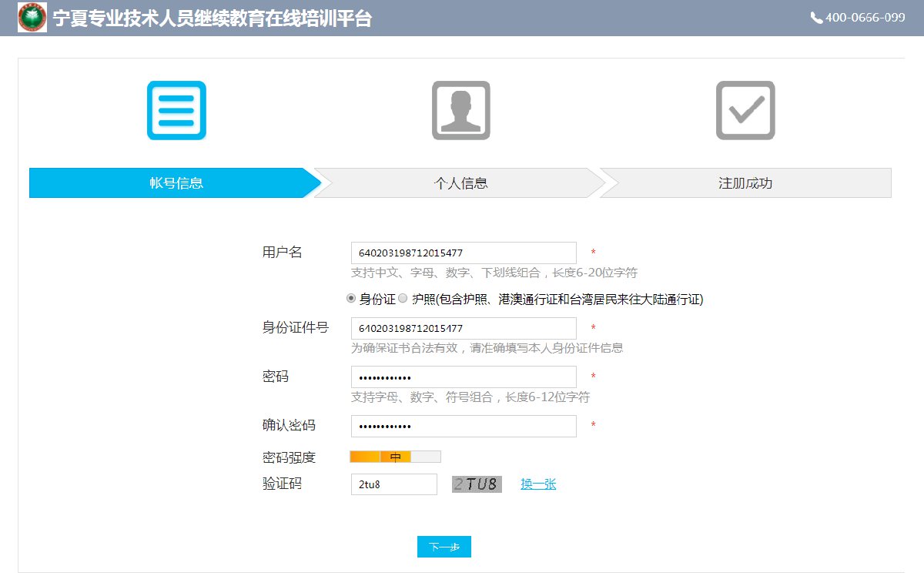
Task: Click the blue account info list icon
Action: (176, 110)
